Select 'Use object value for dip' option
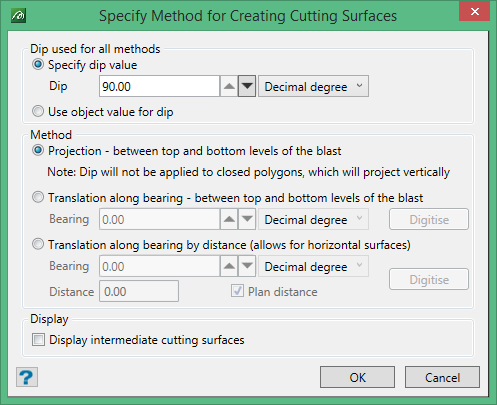 click(38, 111)
